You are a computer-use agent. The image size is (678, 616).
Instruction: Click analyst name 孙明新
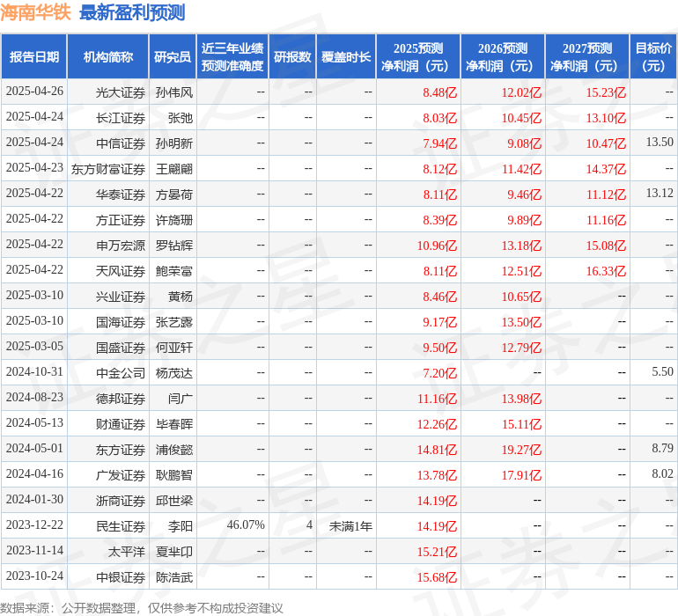point(173,143)
